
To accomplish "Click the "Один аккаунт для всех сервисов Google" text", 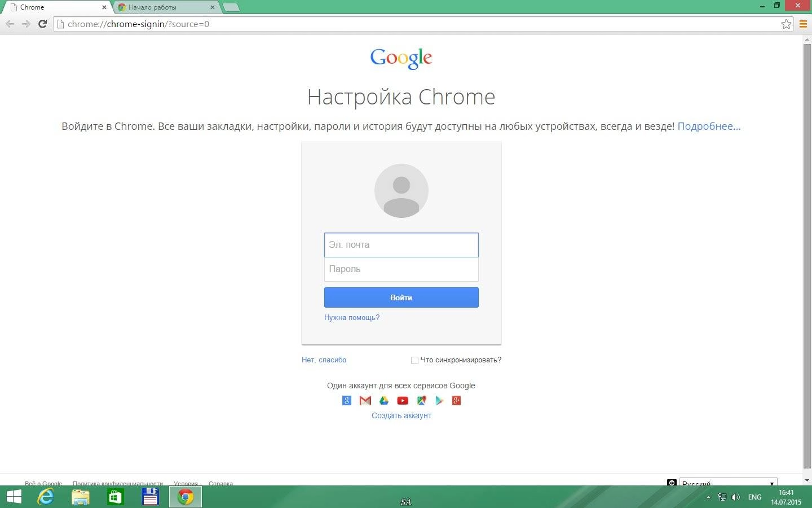I will 401,386.
